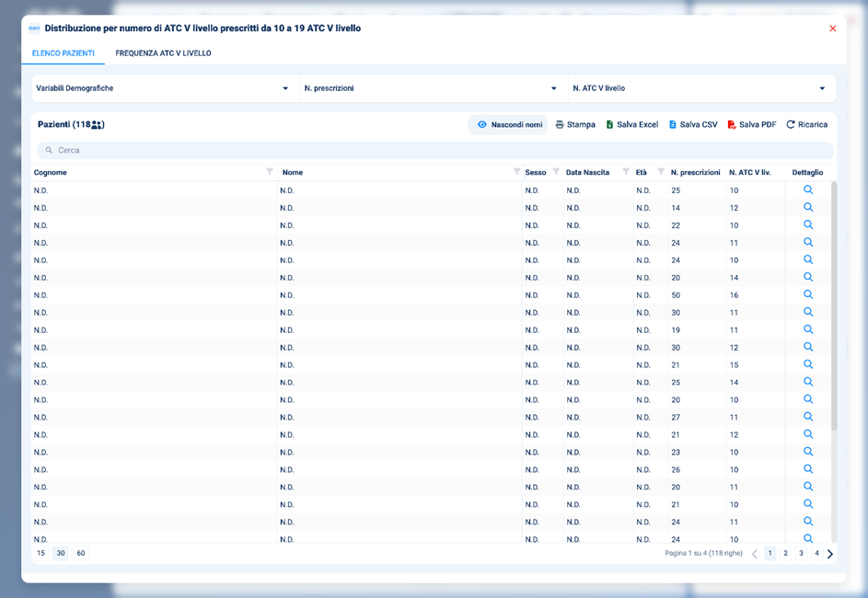Click the filter icon in the Cognome column
Viewport: 868px width, 598px height.
pos(270,172)
